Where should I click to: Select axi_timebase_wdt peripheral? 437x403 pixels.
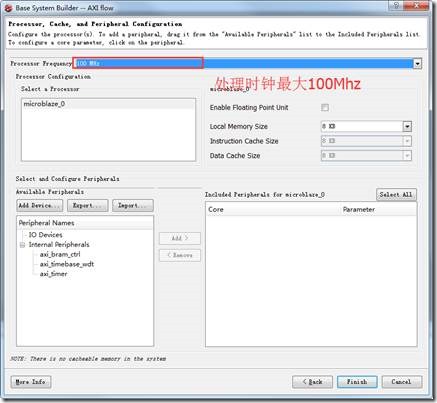click(67, 264)
